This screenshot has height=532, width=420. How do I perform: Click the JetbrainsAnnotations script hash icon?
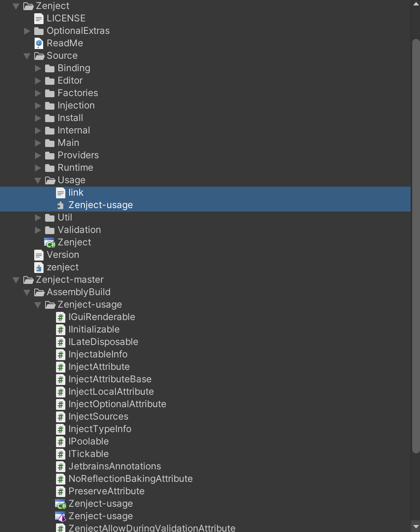coord(61,467)
